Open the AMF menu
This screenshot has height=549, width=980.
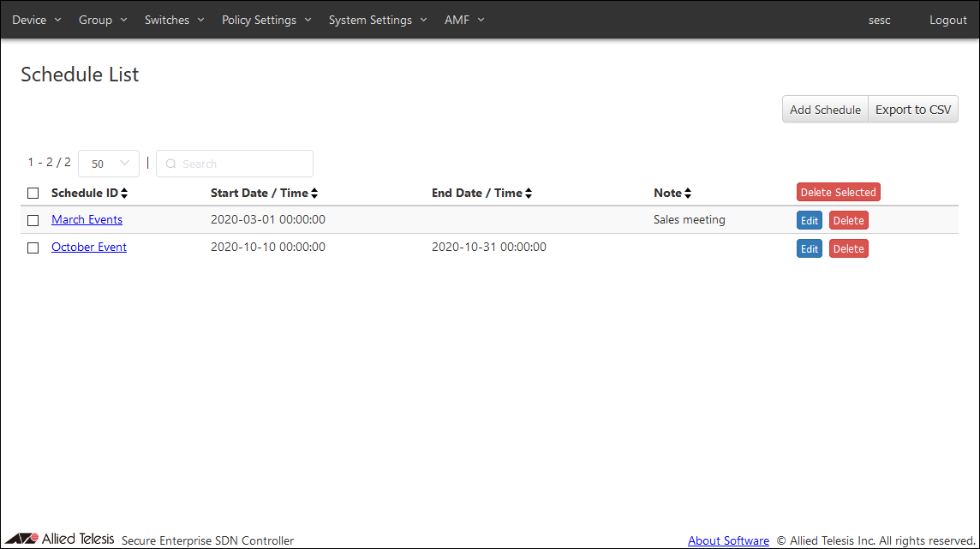point(464,20)
